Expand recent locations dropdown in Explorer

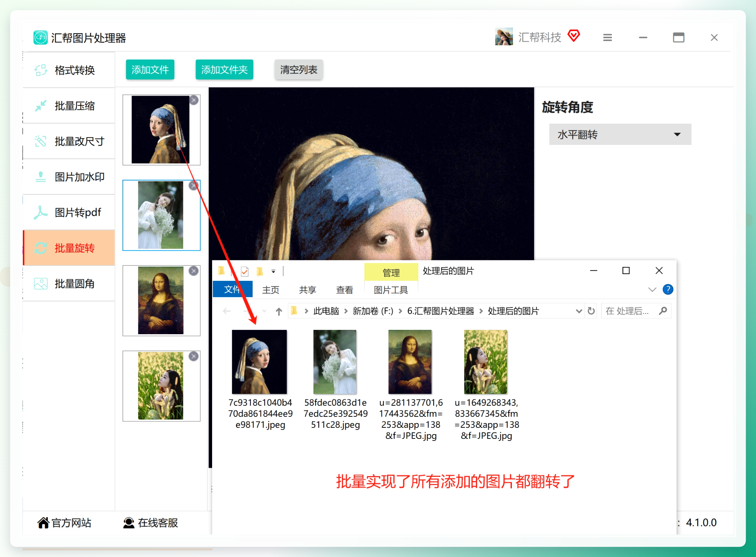tap(264, 311)
